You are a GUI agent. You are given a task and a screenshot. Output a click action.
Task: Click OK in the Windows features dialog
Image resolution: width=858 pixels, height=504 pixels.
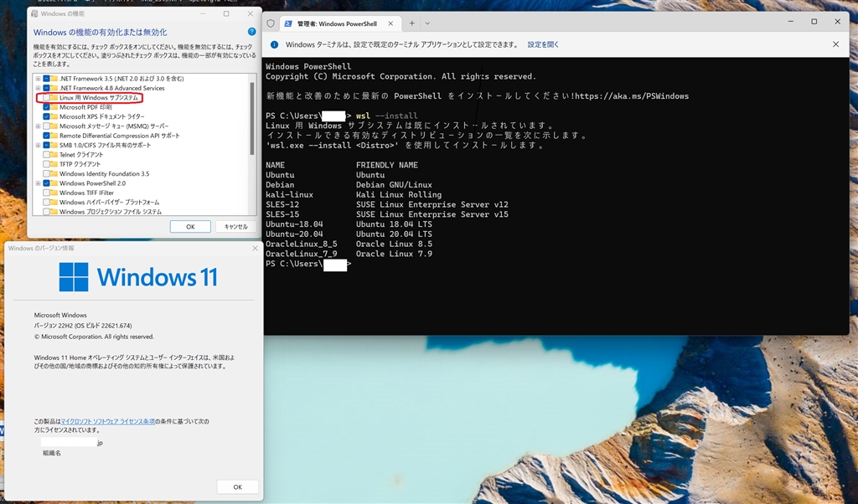[190, 227]
